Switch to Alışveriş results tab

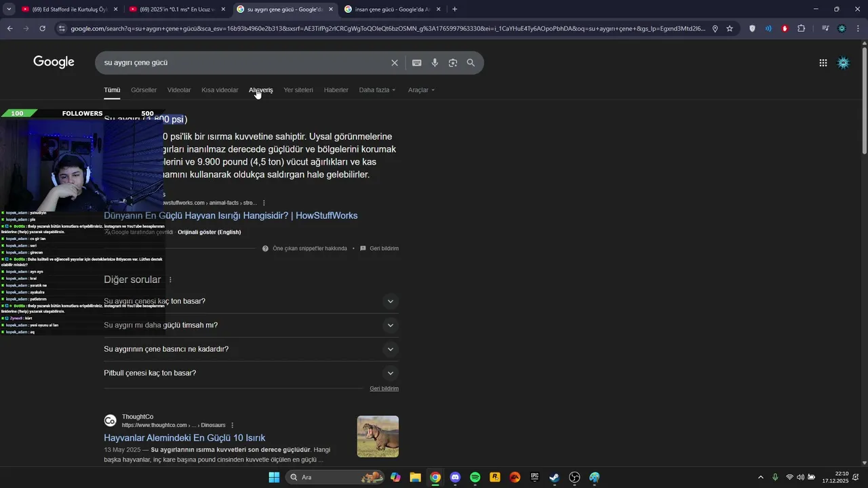pyautogui.click(x=261, y=89)
